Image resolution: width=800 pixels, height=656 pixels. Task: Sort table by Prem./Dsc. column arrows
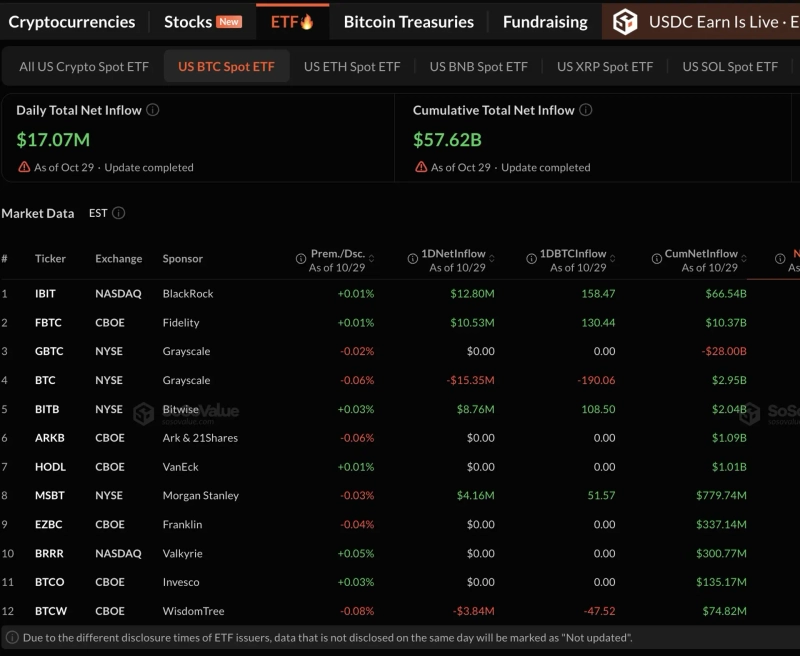click(x=371, y=259)
